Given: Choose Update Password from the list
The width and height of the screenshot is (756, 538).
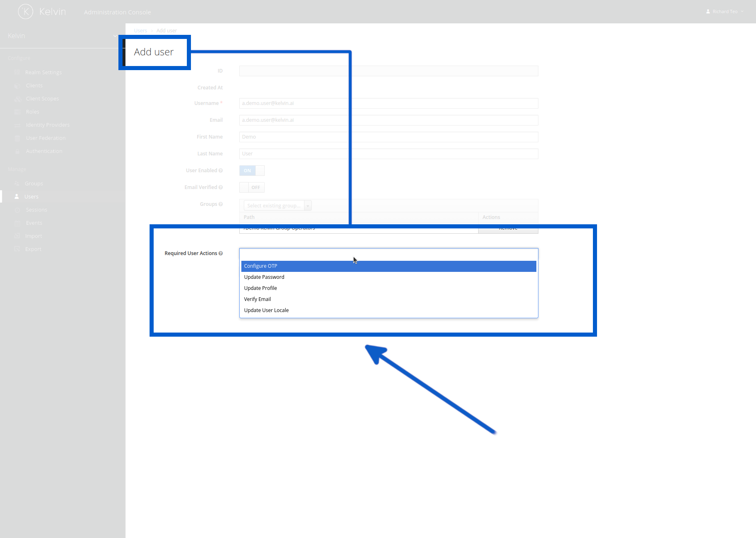Looking at the screenshot, I should pyautogui.click(x=264, y=277).
